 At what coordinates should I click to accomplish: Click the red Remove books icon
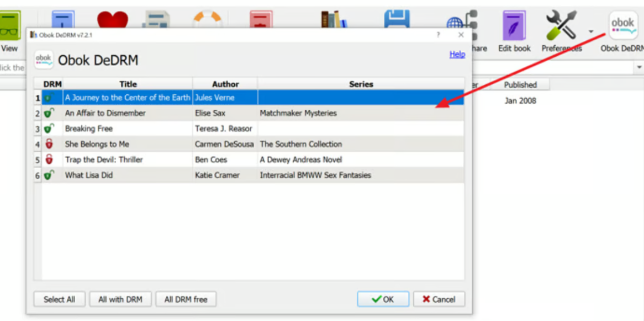(x=261, y=19)
